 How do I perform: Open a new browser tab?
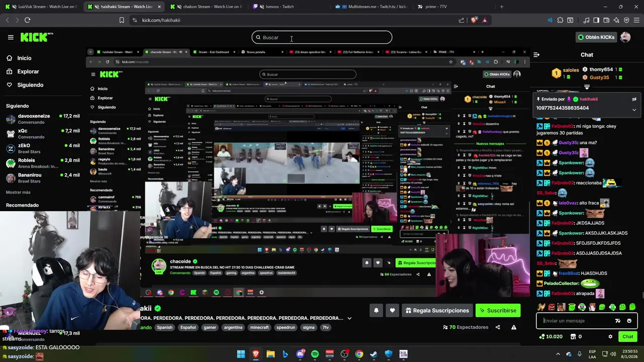point(502,7)
